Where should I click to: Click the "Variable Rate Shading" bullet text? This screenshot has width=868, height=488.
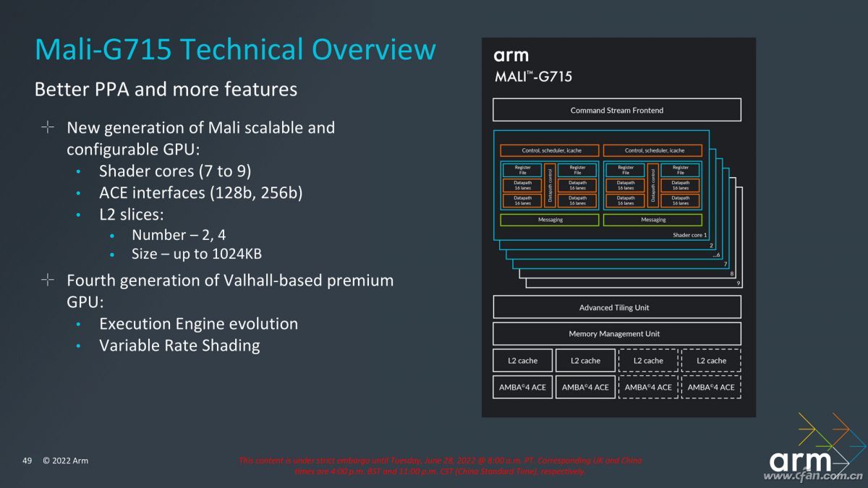point(179,346)
